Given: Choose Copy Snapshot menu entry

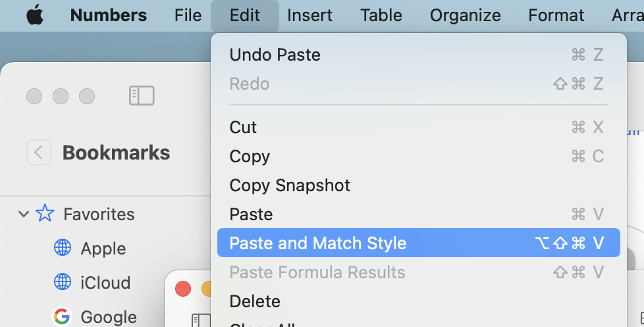Looking at the screenshot, I should pyautogui.click(x=290, y=185).
